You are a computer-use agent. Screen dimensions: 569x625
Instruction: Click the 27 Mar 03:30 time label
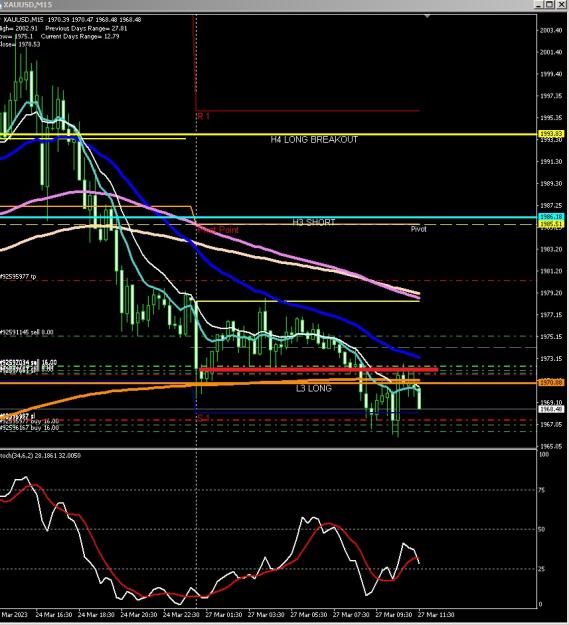point(266,615)
